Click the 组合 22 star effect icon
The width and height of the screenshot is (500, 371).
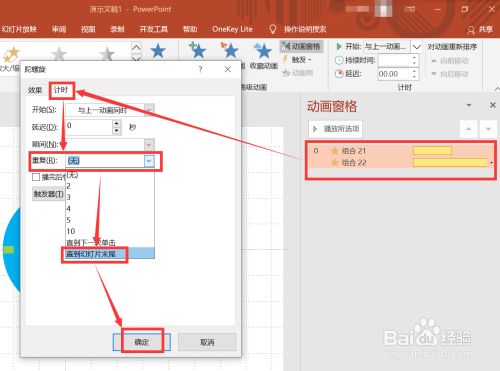pos(335,163)
